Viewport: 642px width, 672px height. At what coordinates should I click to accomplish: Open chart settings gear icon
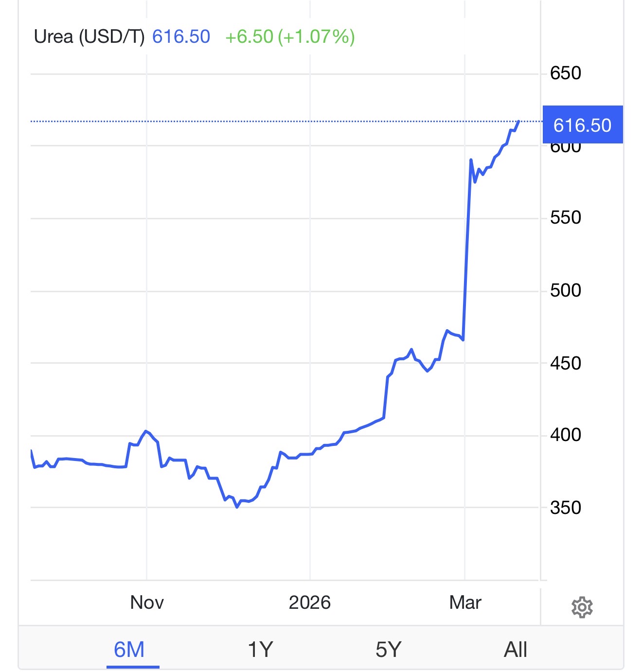click(582, 607)
